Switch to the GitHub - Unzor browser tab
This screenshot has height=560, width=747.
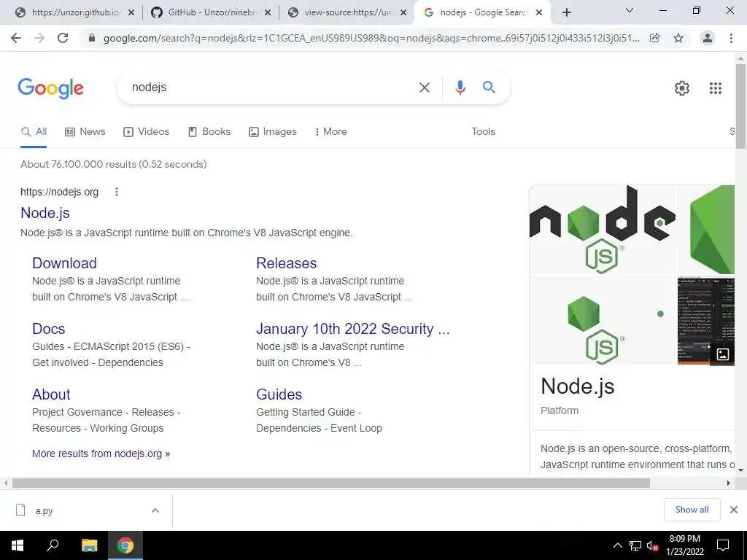[211, 12]
